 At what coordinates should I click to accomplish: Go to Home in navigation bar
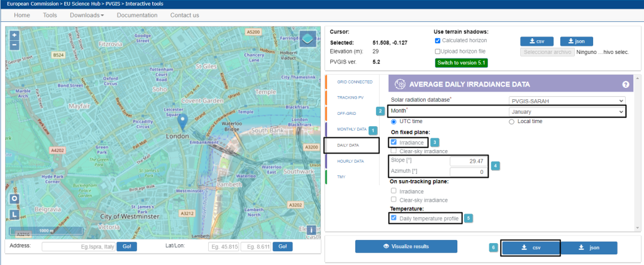click(x=22, y=15)
